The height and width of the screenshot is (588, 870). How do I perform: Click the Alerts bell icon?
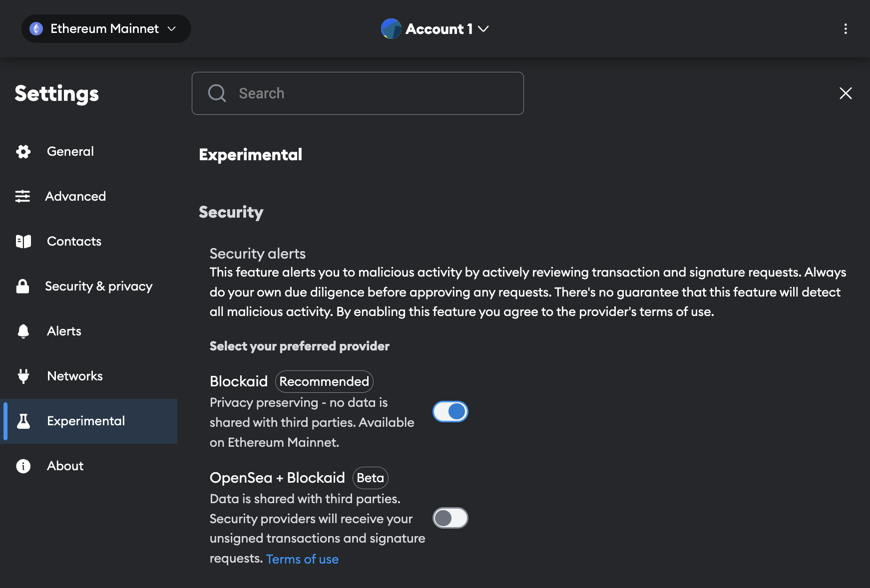click(23, 331)
